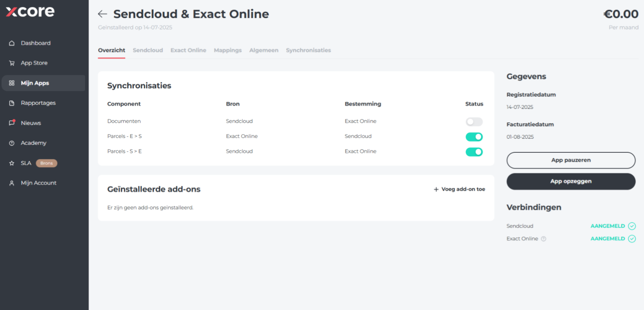Click the Status column header

point(474,104)
